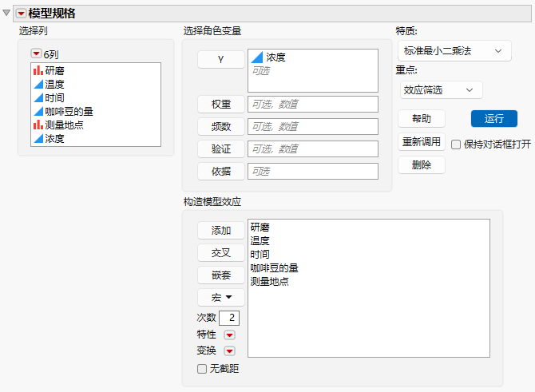Image resolution: width=535 pixels, height=392 pixels.
Task: Open the 变换 red triangle menu
Action: point(229,350)
